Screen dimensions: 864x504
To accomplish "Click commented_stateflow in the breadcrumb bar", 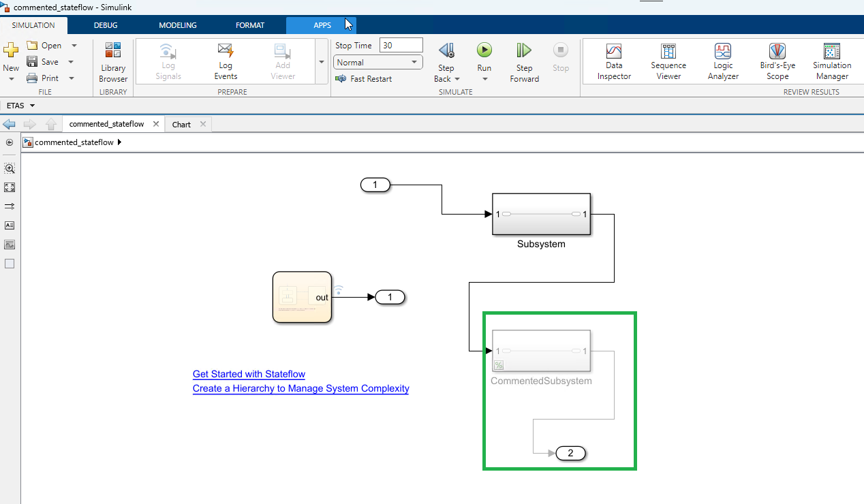I will click(x=74, y=142).
